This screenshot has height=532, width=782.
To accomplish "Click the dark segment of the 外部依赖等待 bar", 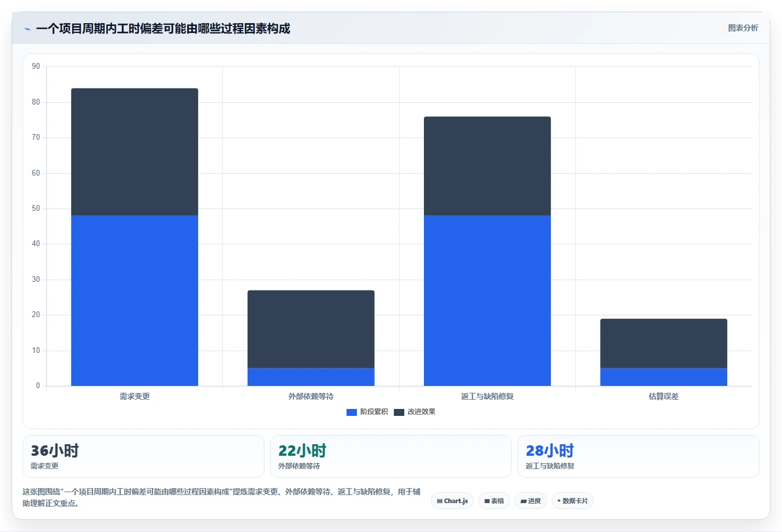I will click(311, 329).
